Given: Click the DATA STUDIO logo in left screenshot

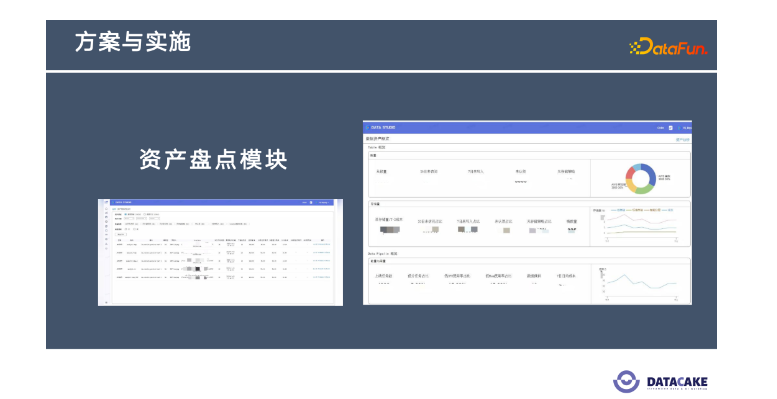Looking at the screenshot, I should point(120,202).
